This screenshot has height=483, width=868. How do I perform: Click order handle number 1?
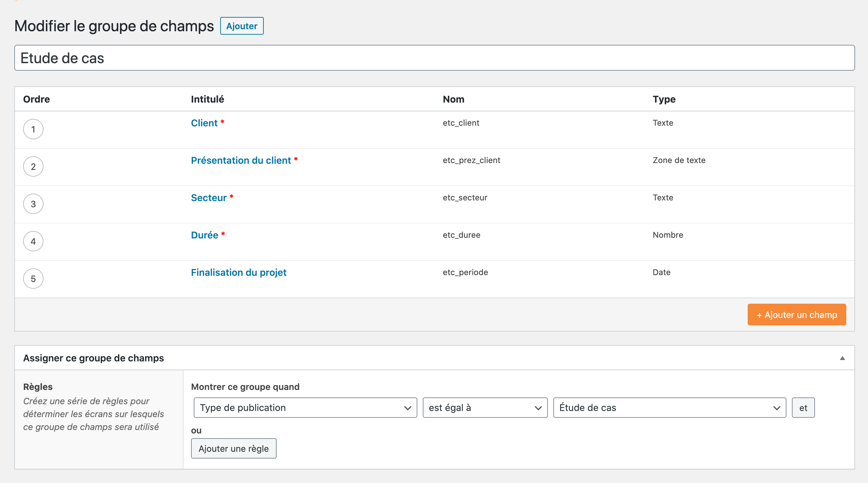tap(33, 129)
